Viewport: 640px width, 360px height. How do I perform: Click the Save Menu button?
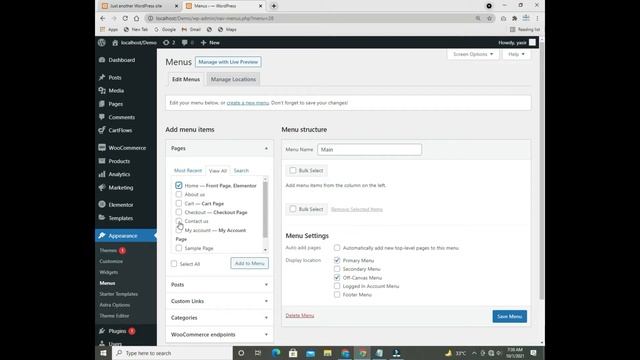click(x=509, y=316)
